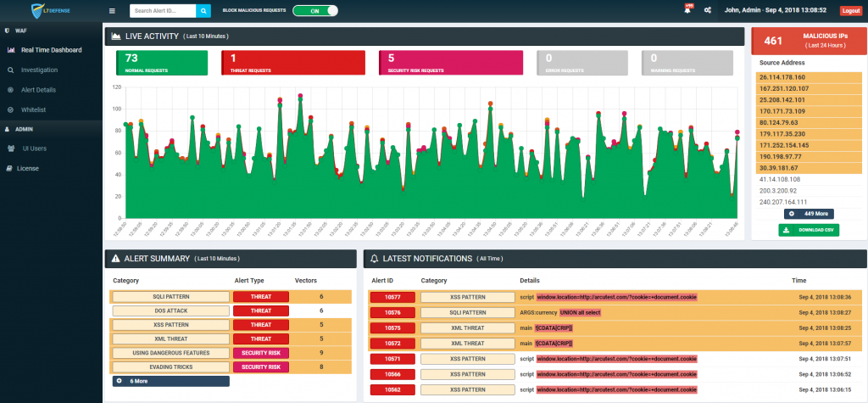The width and height of the screenshot is (868, 403).
Task: Click the 0 Warning Requests card
Action: point(687,63)
